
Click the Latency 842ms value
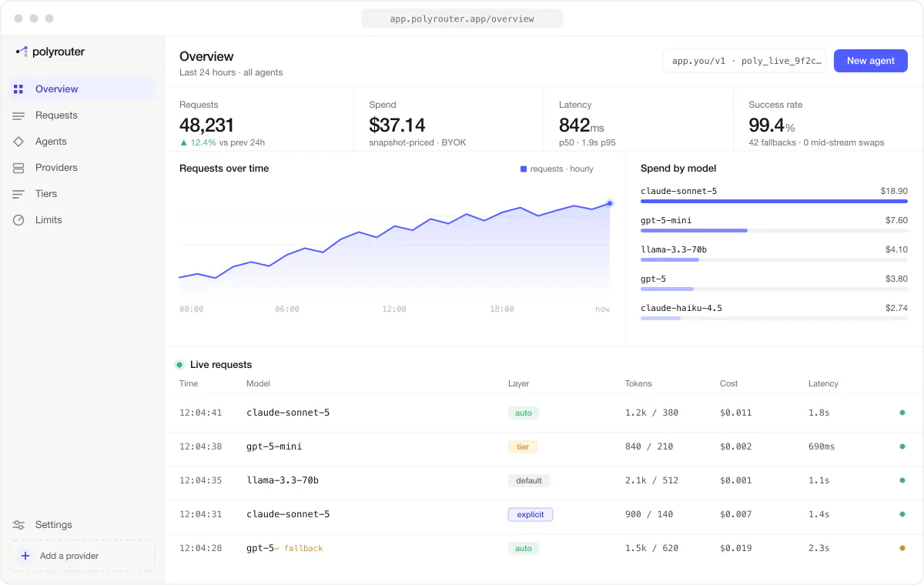(582, 125)
